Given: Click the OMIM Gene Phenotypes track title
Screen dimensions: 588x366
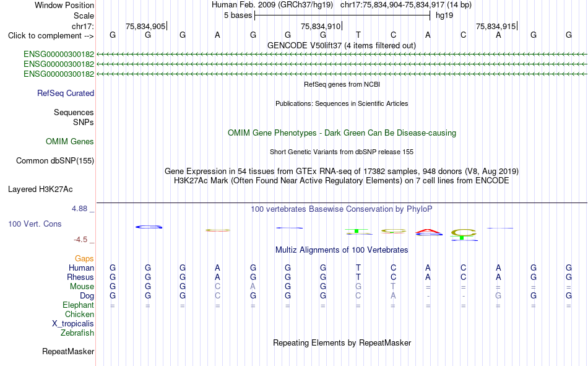Looking at the screenshot, I should 342,133.
